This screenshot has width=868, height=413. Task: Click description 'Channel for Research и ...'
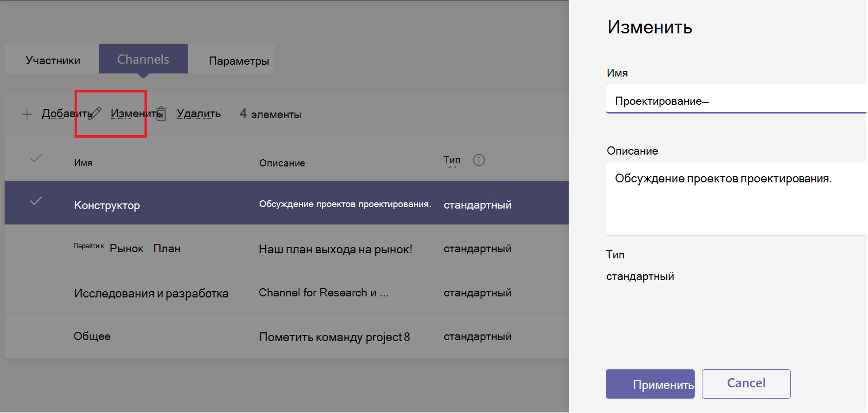[323, 293]
